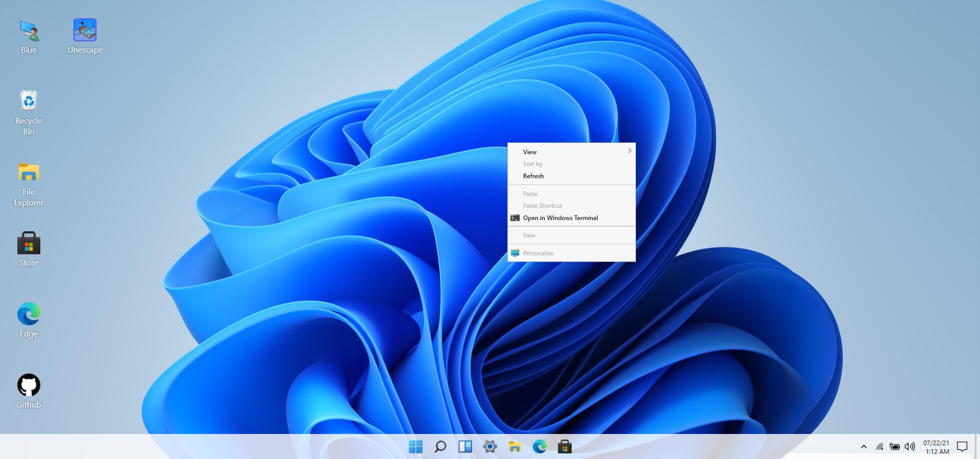Open Search from the taskbar
The width and height of the screenshot is (980, 459).
pos(440,447)
